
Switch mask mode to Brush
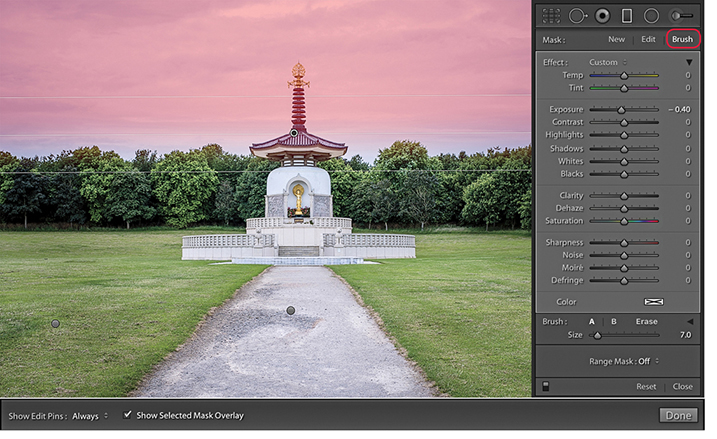click(682, 39)
